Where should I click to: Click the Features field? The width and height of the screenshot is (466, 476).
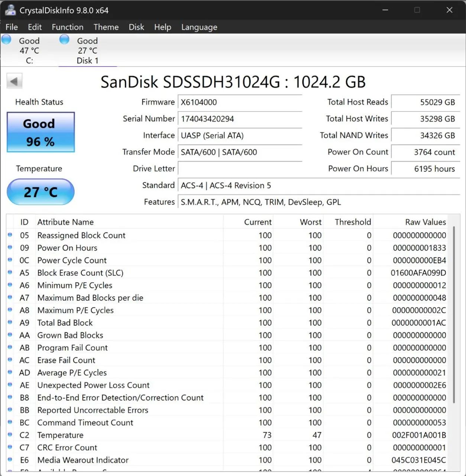(319, 202)
